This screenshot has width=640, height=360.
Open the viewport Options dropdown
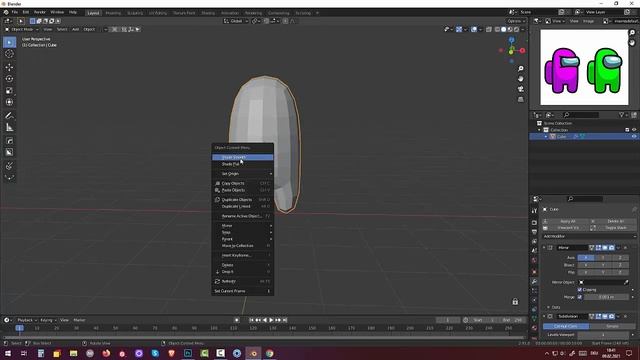[x=516, y=21]
